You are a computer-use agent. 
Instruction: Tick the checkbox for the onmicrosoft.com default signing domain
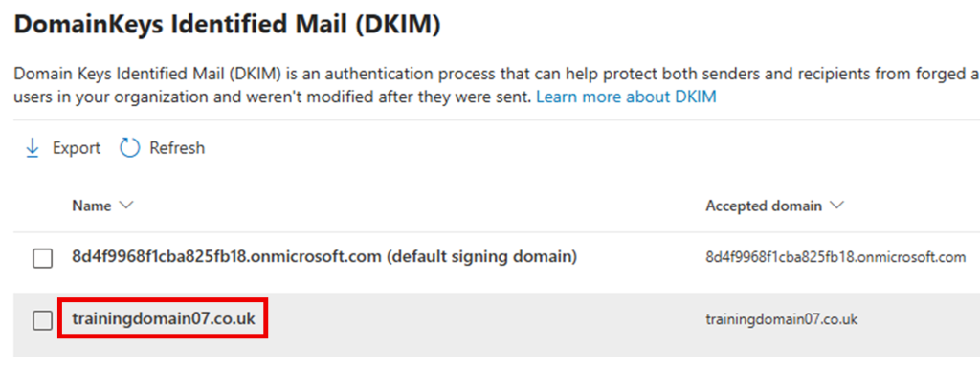click(42, 258)
